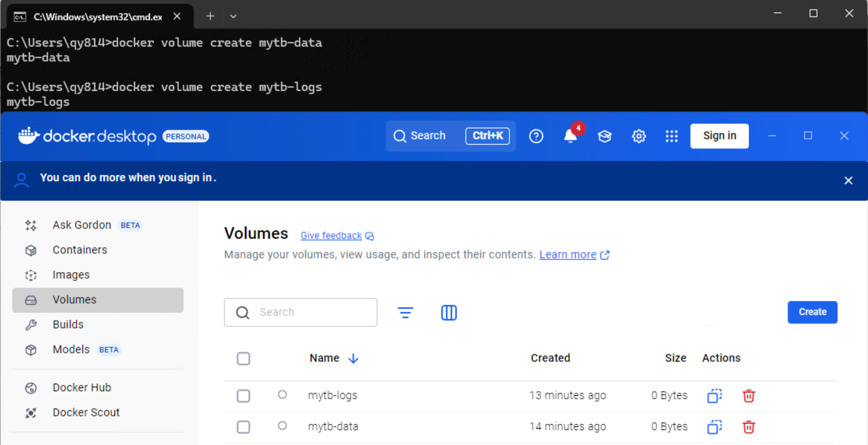Toggle the select all volumes checkbox

[x=243, y=358]
